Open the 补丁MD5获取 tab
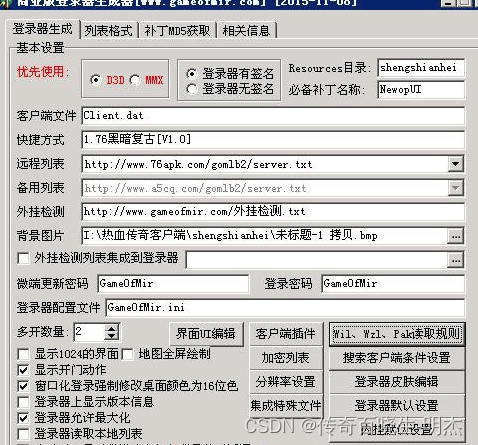 tap(177, 31)
